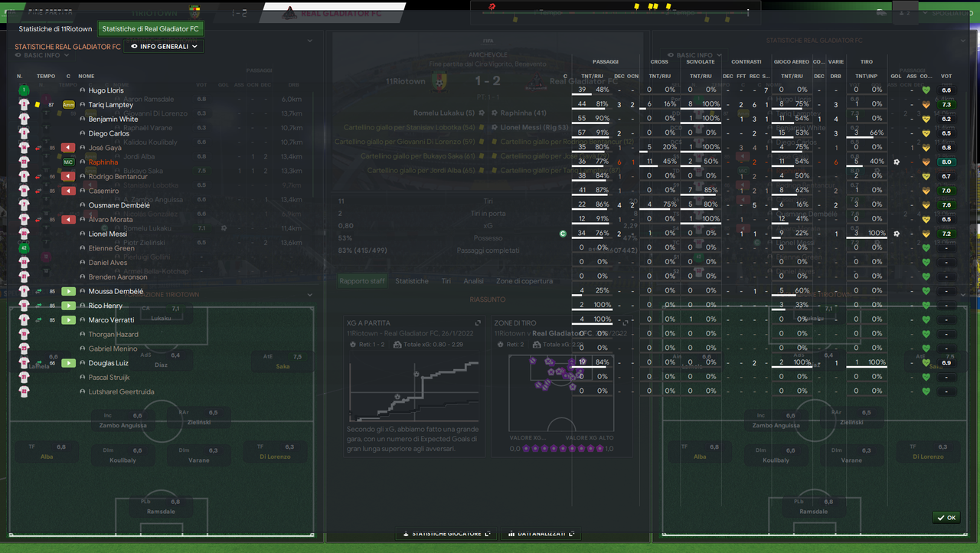The image size is (980, 553).
Task: Switch to the Analisi tab
Action: tap(473, 281)
